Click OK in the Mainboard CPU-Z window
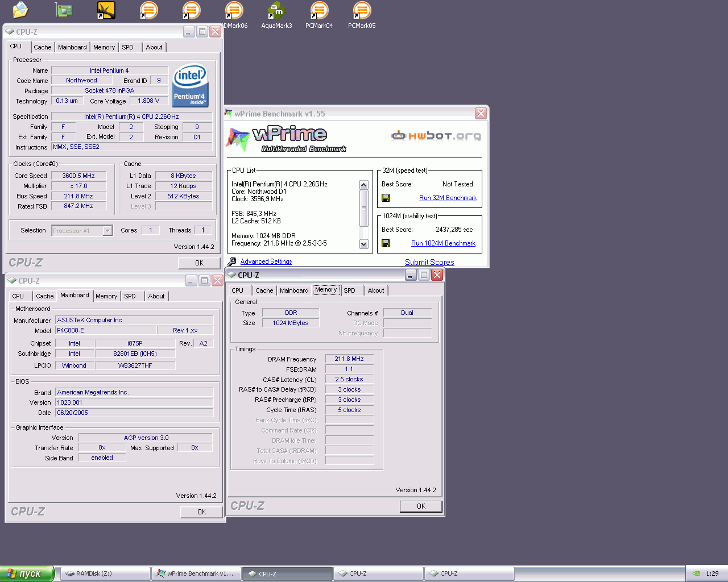Viewport: 728px width, 582px height. pyautogui.click(x=201, y=512)
